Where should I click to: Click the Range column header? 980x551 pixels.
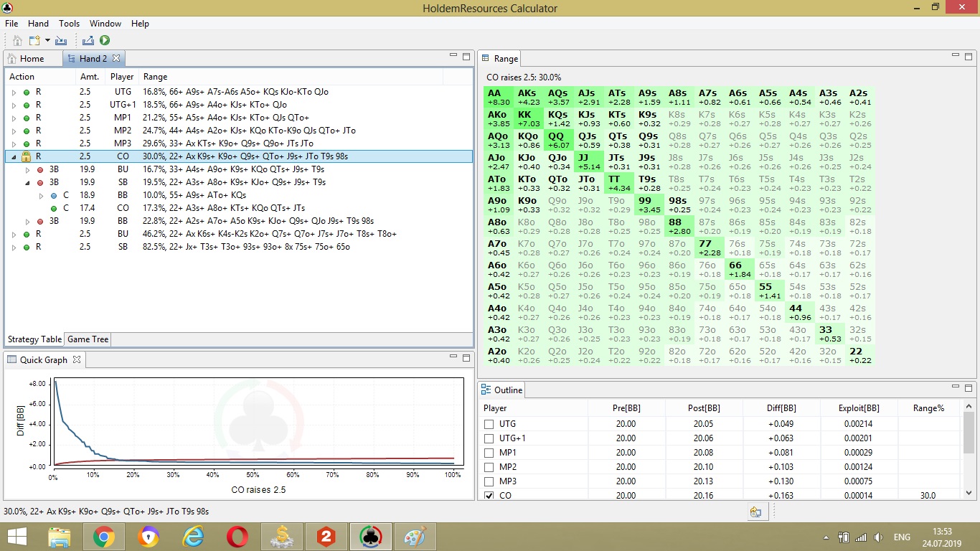click(x=291, y=77)
